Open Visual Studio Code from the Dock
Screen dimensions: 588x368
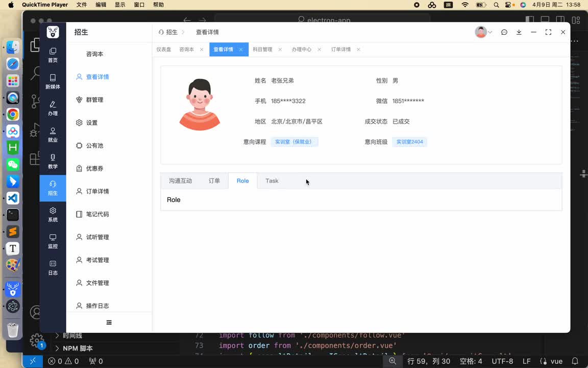click(13, 198)
